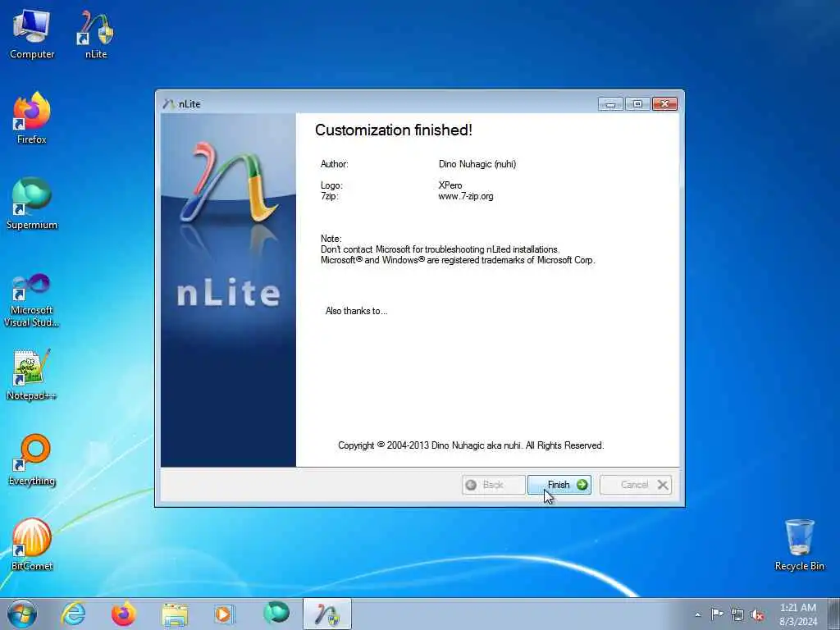Select the Firefox desktop shortcut
The image size is (840, 630).
[32, 118]
